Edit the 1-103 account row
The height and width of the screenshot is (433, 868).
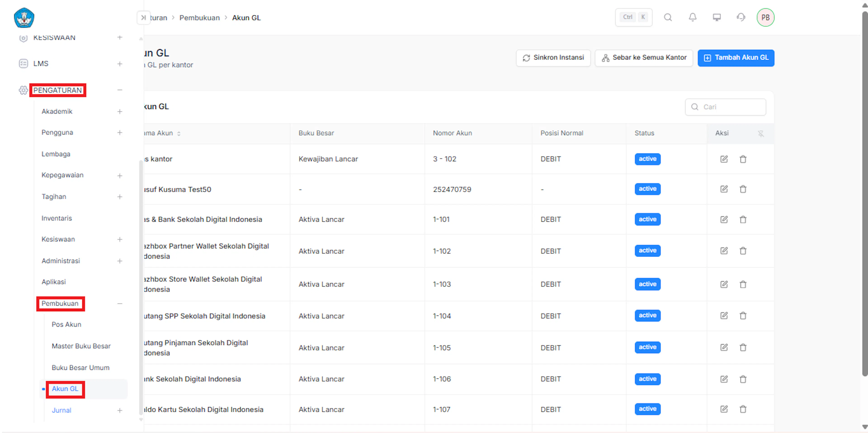click(x=724, y=284)
